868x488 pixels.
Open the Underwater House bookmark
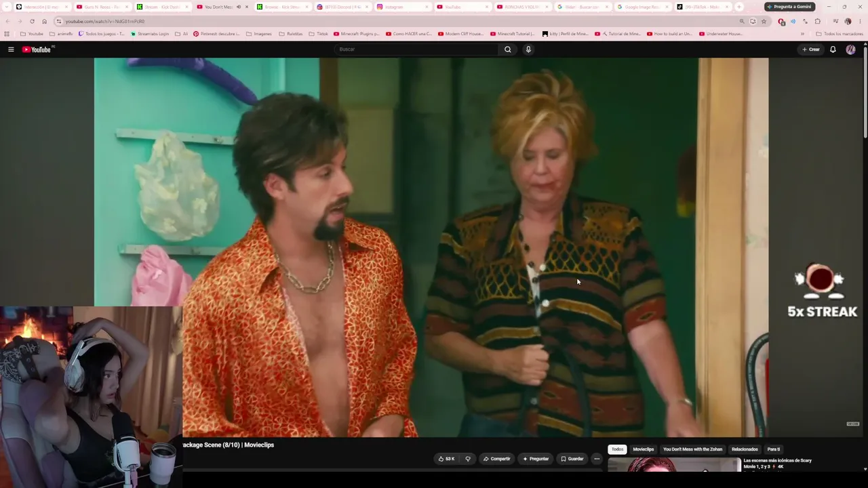(721, 34)
